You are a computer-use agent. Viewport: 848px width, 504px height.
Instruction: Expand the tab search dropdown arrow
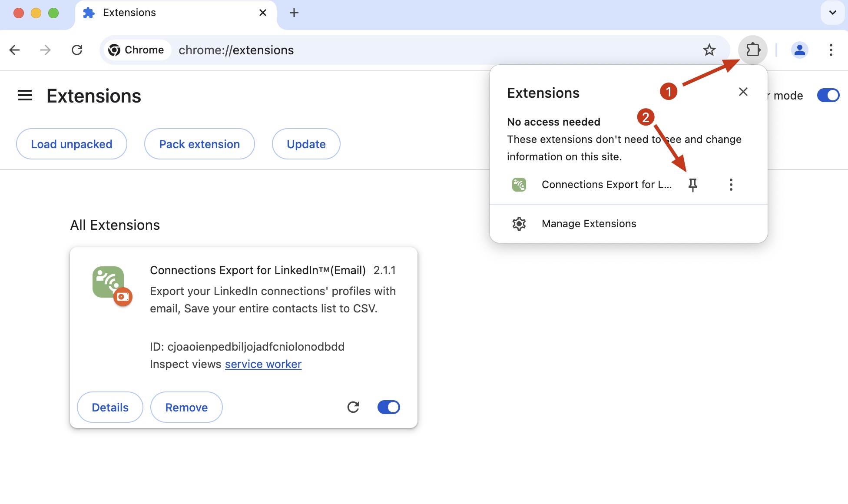coord(833,13)
